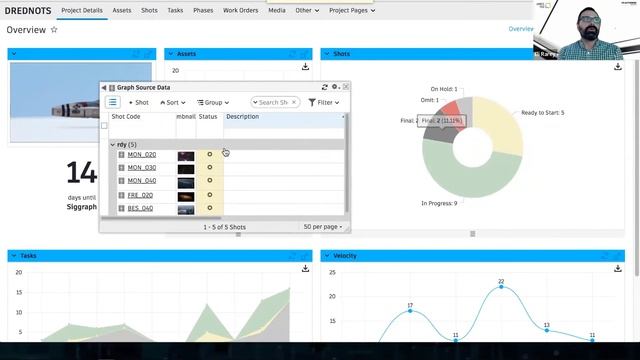Collapse the first thumbnail widget chevron
The image size is (640, 360).
click(x=14, y=54)
